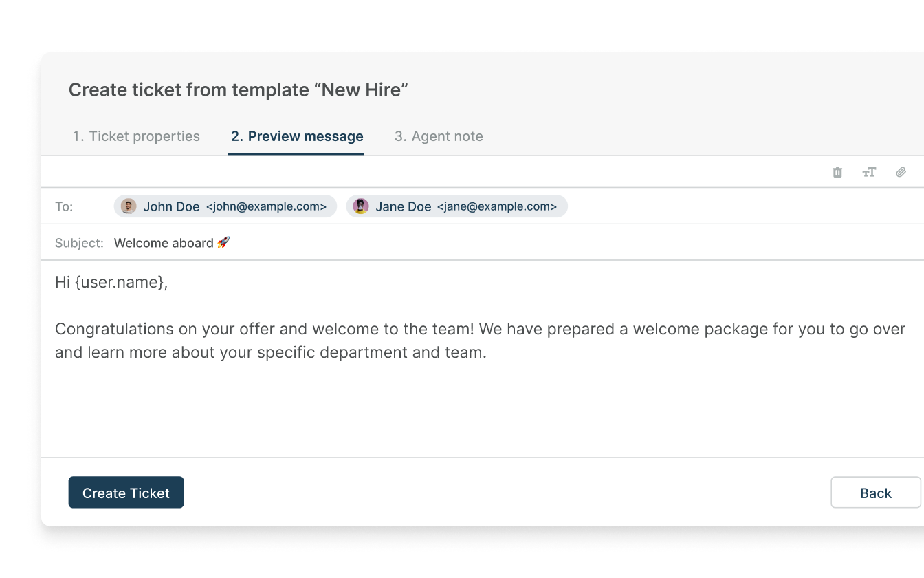Click jane@example.com email address
The image size is (924, 578).
tap(497, 206)
